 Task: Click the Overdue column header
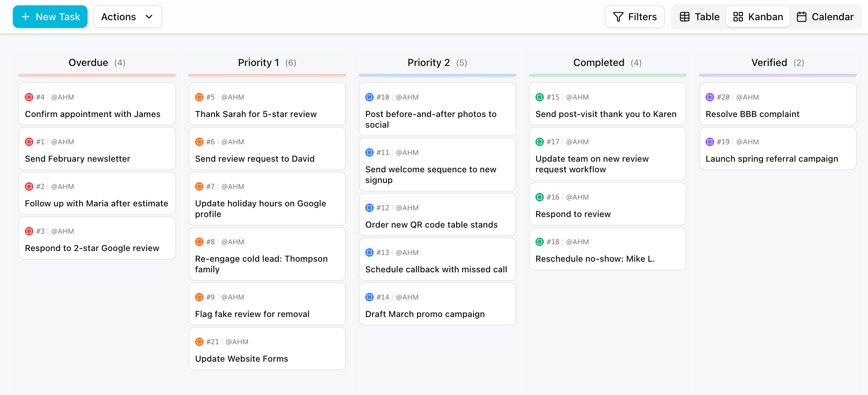[x=97, y=62]
